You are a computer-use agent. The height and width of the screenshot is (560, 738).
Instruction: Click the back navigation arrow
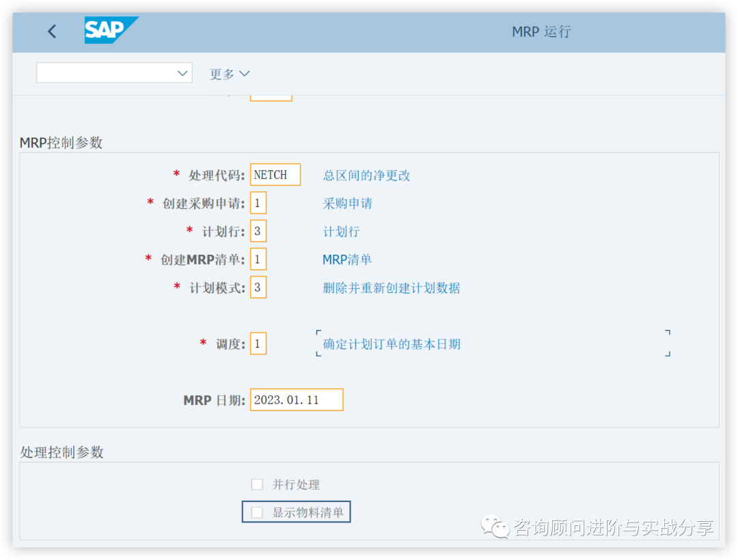pyautogui.click(x=52, y=31)
